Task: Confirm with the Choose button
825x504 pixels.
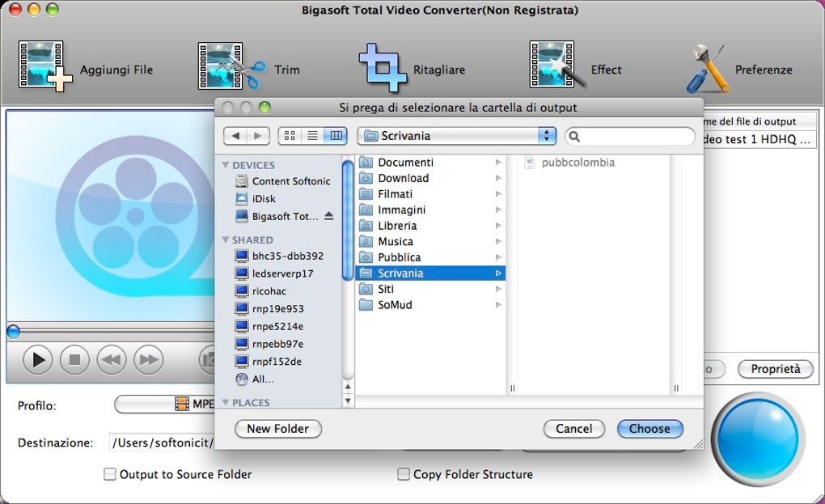Action: pos(649,429)
